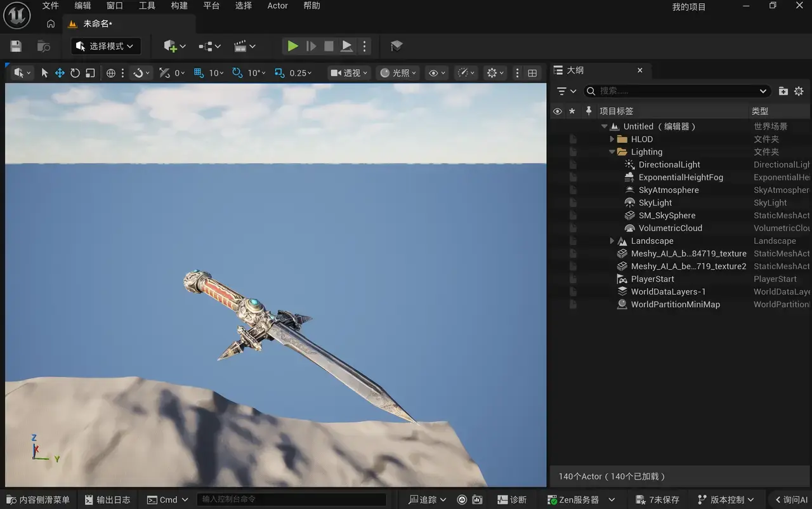Open the 文件 menu
Screen dimensions: 812x509
tap(51, 6)
